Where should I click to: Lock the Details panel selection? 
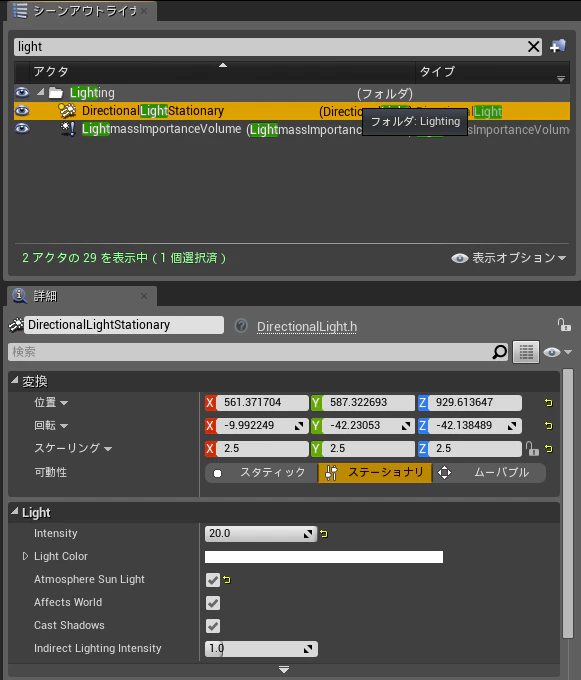click(x=564, y=325)
